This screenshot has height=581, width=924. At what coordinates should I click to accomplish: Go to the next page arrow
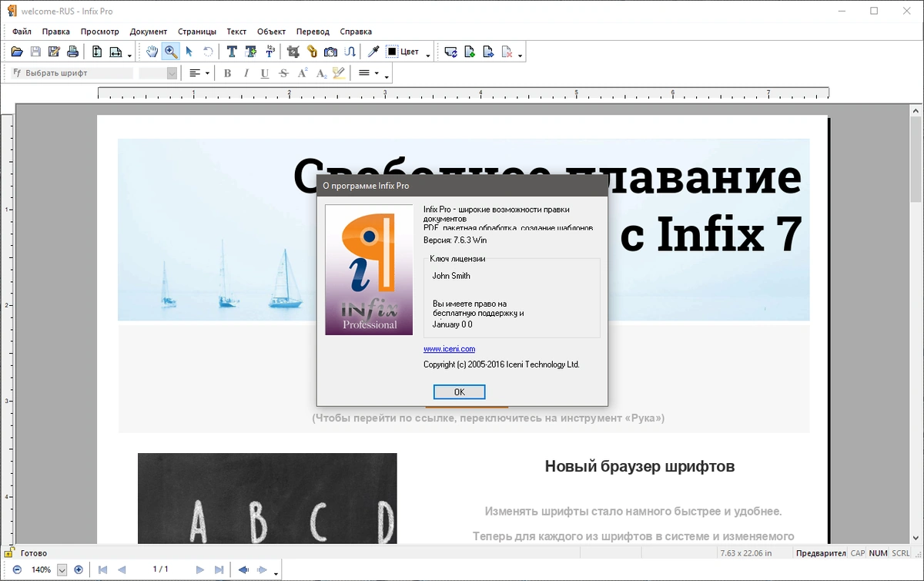(x=200, y=569)
